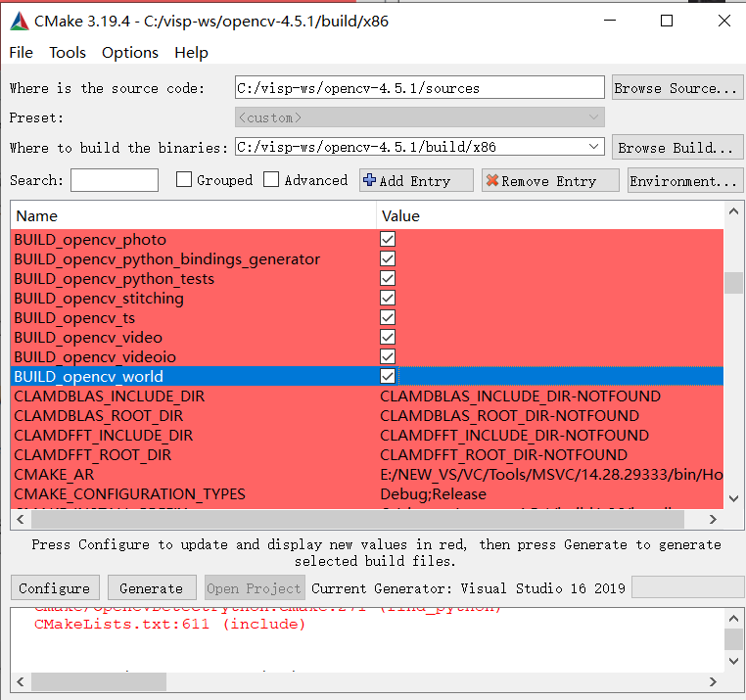Maximize the CMake window
This screenshot has height=700, width=746.
click(x=667, y=21)
